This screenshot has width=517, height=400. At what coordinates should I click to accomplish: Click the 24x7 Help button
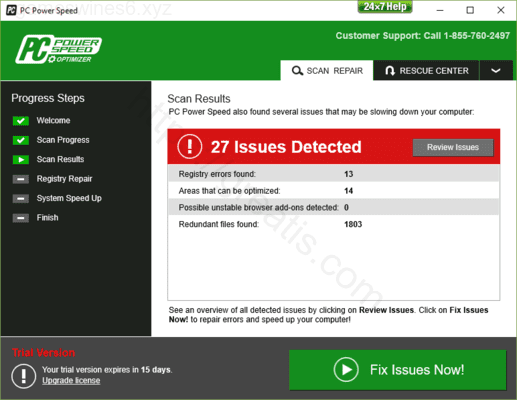point(385,7)
